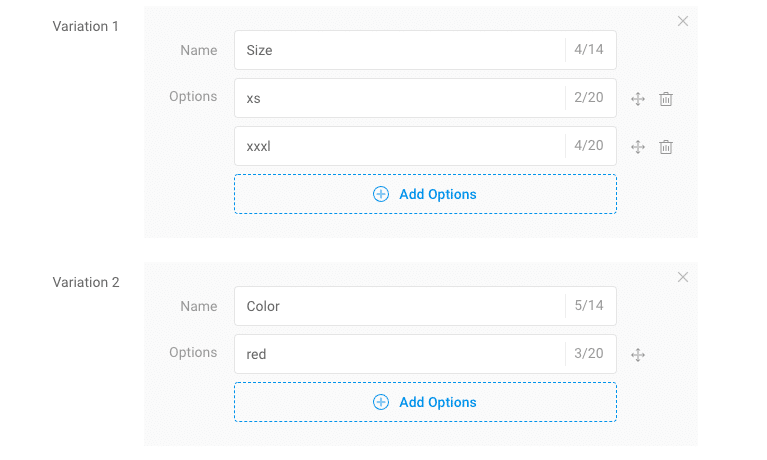Screen dimensions: 767x460
Task: Close the Variation 1 panel
Action: [x=683, y=21]
